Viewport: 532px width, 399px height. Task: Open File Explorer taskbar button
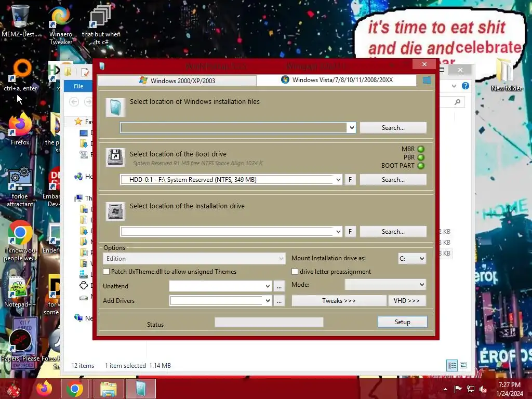[109, 389]
